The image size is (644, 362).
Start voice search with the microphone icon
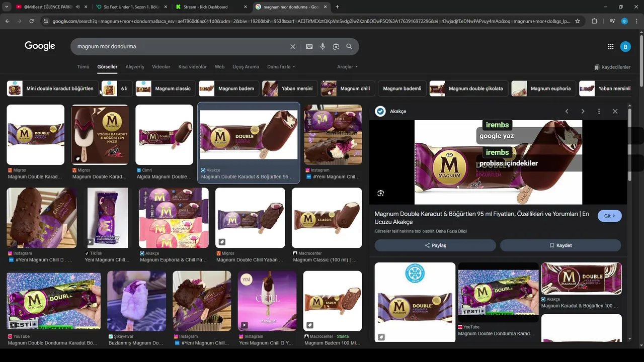point(323,46)
